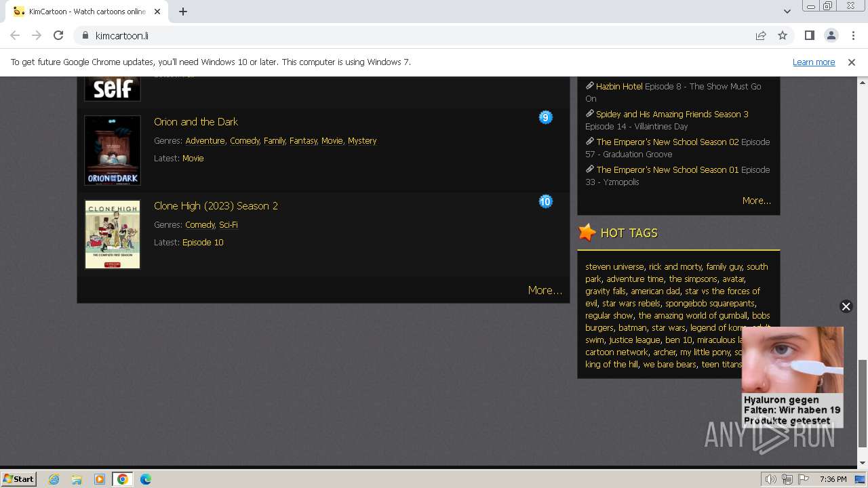Close the KimCartoon browser tab
The width and height of the screenshot is (868, 488).
coord(157,12)
